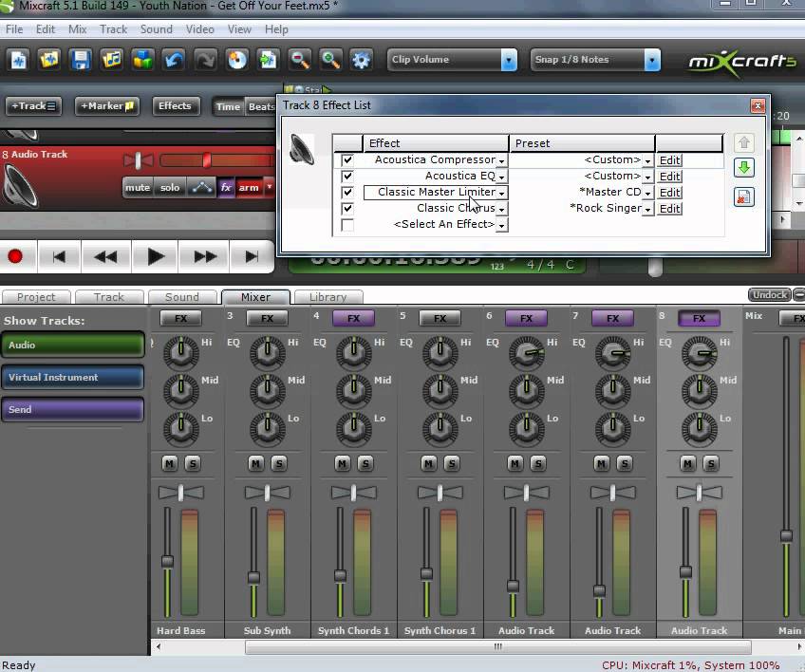Expand the Classic Master Limiter dropdown arrow
Screen dimensions: 805x672
pyautogui.click(x=502, y=193)
